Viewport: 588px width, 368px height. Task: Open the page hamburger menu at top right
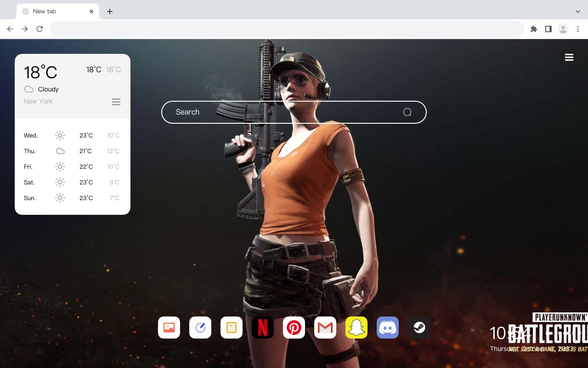pyautogui.click(x=569, y=57)
